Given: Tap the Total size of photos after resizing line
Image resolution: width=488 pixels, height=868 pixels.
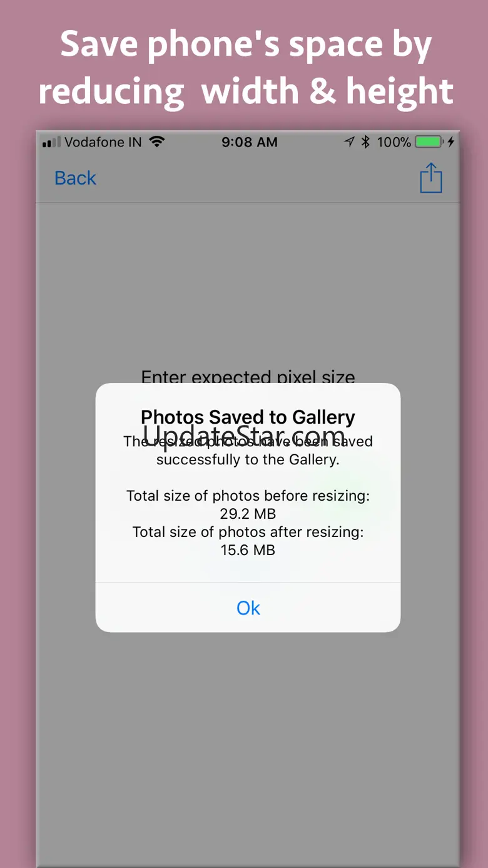Looking at the screenshot, I should [248, 532].
